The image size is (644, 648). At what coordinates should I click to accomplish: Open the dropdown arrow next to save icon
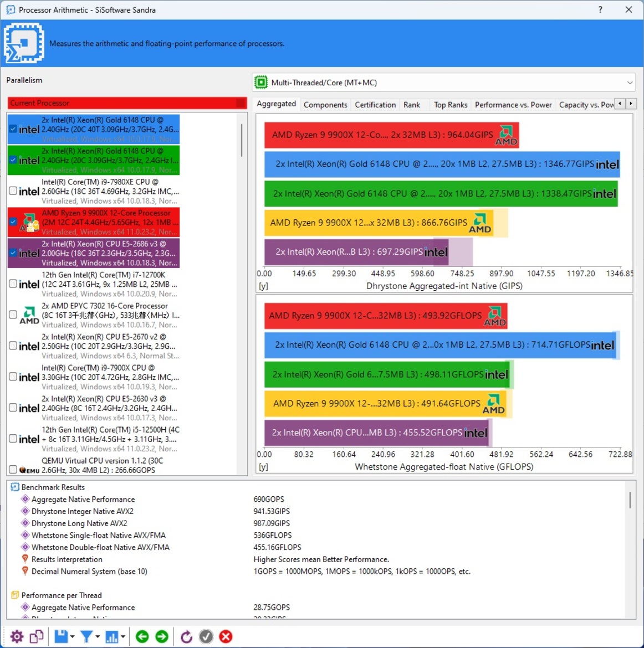pyautogui.click(x=73, y=637)
